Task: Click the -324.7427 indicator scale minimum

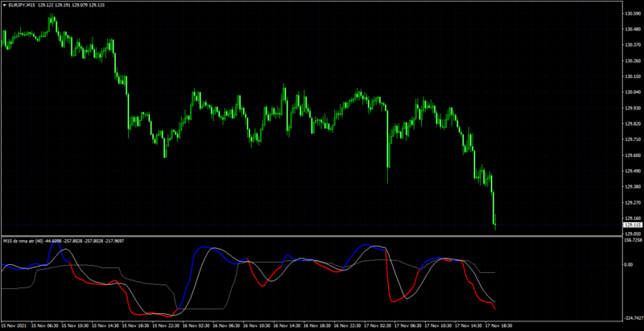Action: (x=634, y=318)
